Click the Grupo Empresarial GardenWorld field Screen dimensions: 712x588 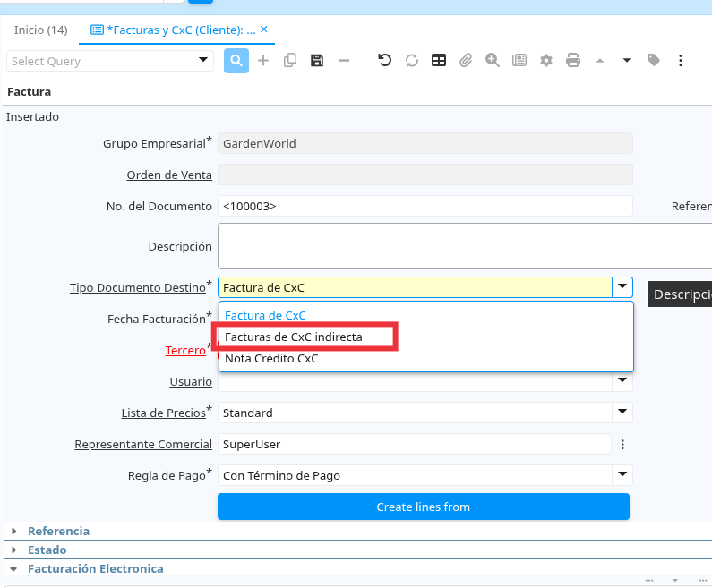[425, 143]
